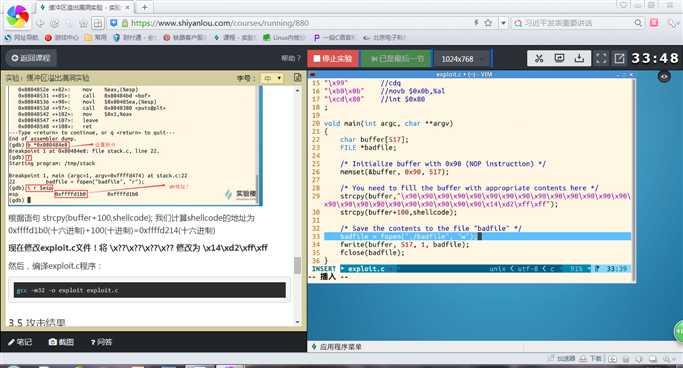Click the void main line in VIM
Viewport: 683px width, 368px height.
[x=388, y=123]
